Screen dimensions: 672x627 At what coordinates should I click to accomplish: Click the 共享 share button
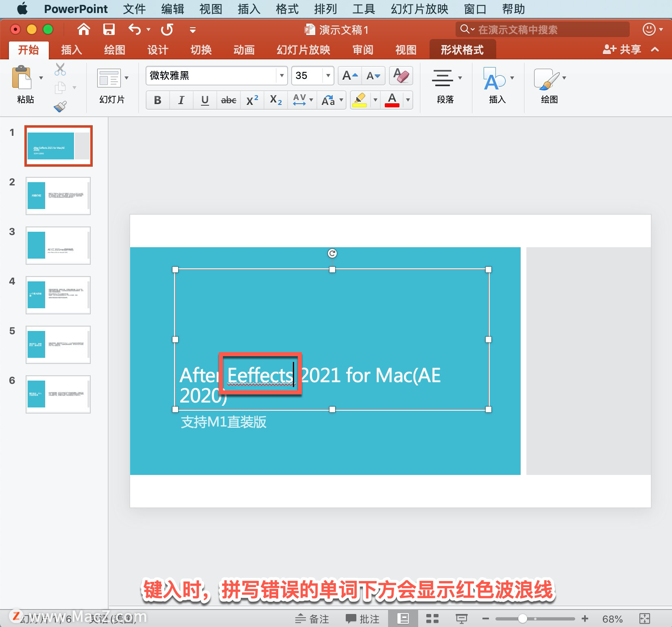[x=622, y=50]
